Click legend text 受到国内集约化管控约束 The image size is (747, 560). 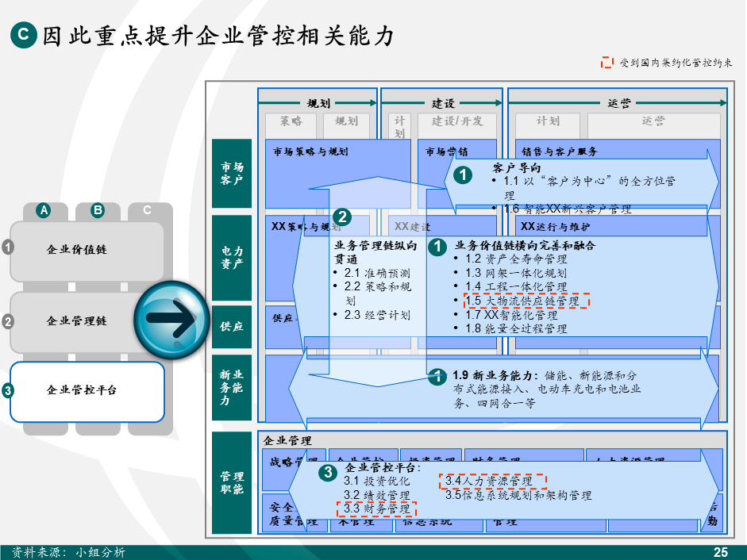(x=676, y=63)
